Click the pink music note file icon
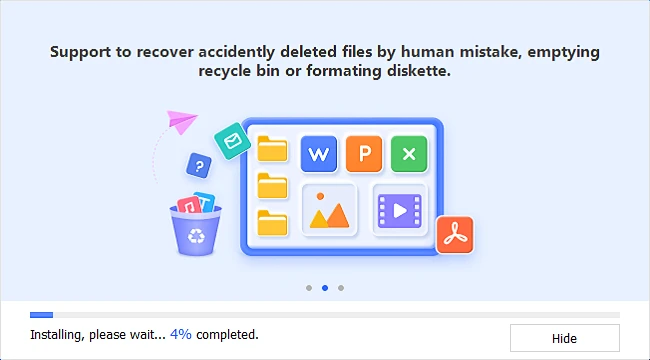This screenshot has height=360, width=650. (189, 205)
